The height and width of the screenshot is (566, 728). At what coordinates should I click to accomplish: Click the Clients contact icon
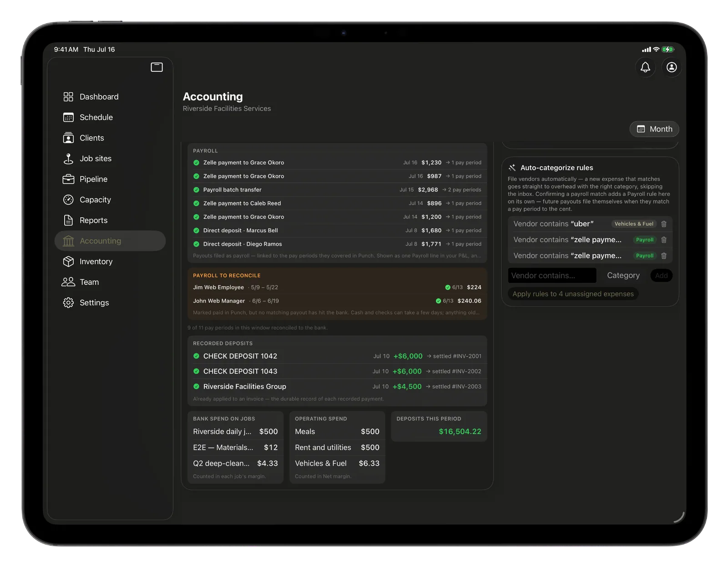pyautogui.click(x=68, y=138)
